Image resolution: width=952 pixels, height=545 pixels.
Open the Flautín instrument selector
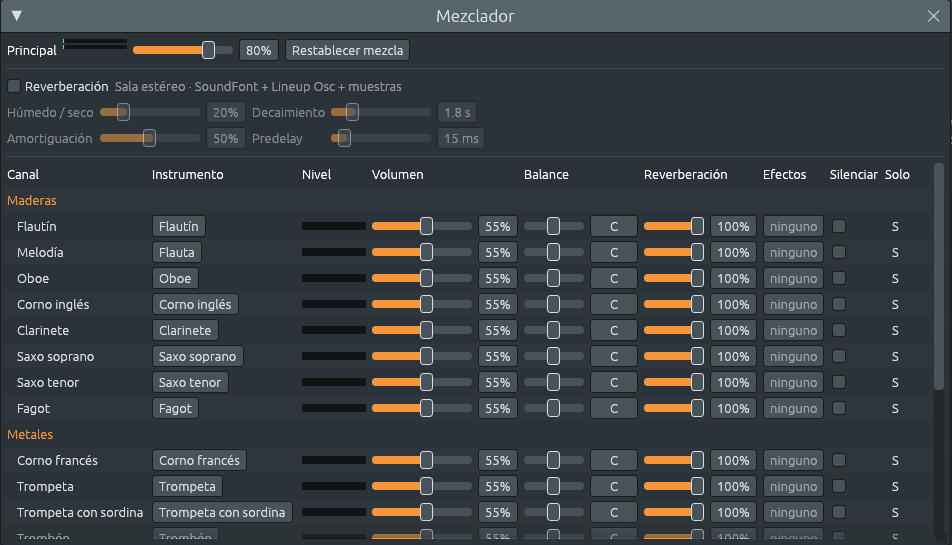click(178, 226)
